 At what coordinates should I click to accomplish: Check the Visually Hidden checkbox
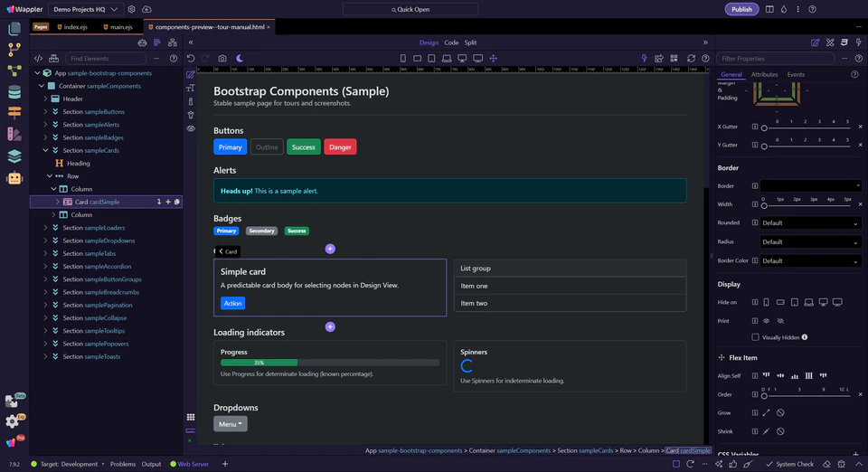(x=755, y=337)
